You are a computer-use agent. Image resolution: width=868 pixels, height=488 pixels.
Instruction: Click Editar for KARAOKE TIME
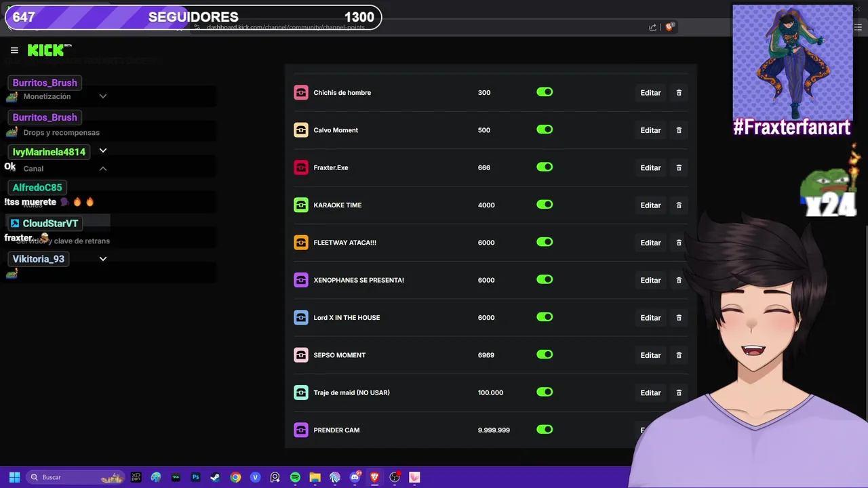(x=650, y=205)
